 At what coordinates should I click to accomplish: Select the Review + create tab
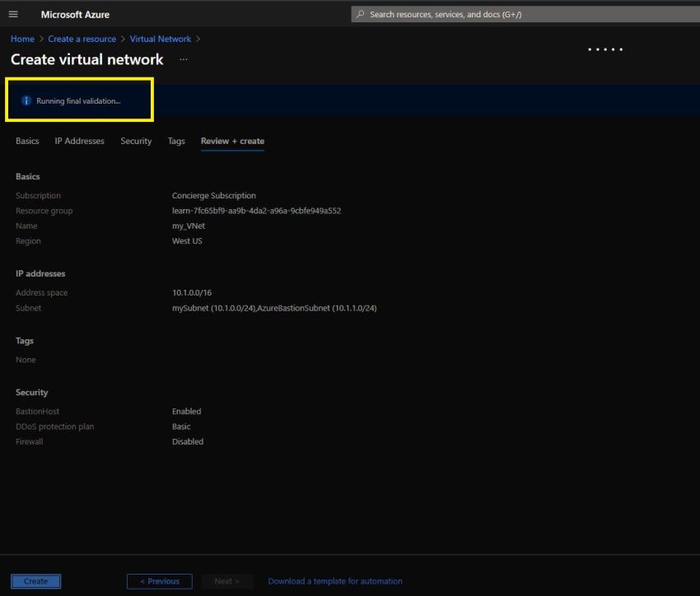(231, 141)
